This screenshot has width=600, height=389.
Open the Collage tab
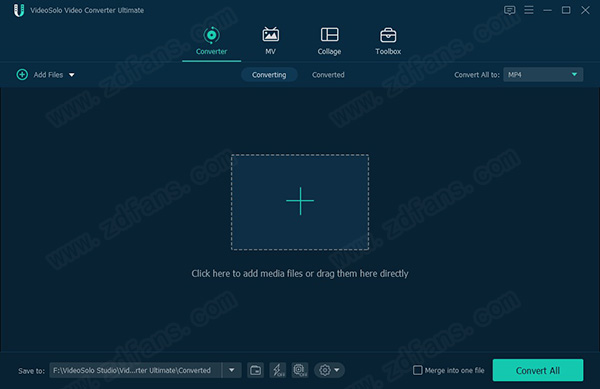tap(329, 41)
